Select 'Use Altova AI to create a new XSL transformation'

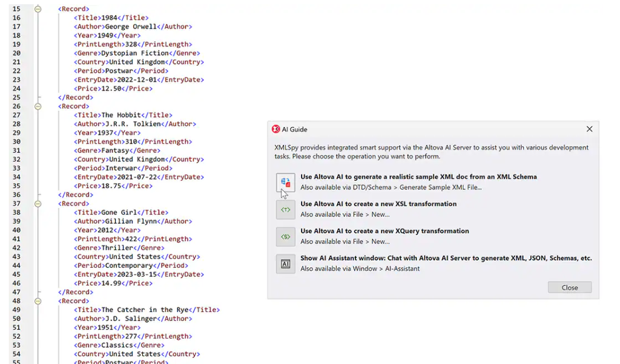pyautogui.click(x=378, y=204)
